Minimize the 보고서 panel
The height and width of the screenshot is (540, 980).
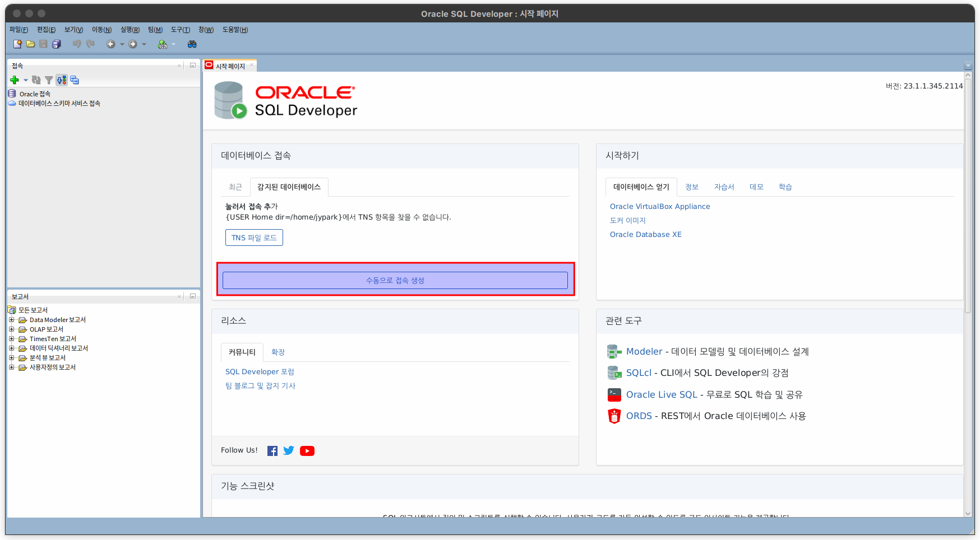193,296
